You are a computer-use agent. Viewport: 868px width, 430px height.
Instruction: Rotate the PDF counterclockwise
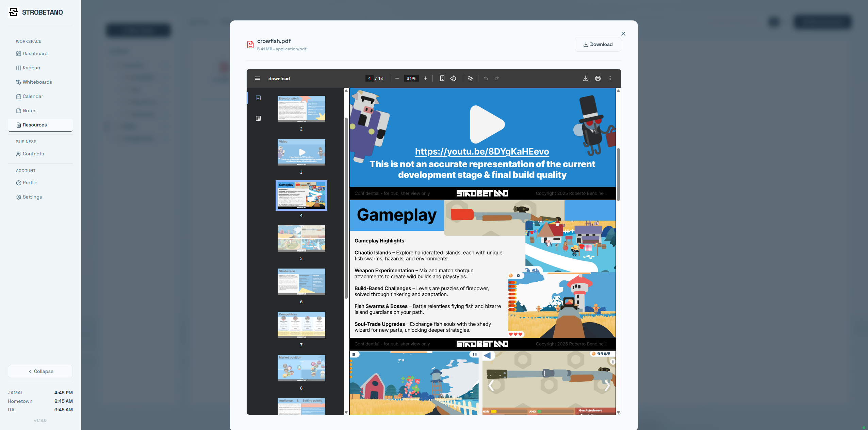coord(453,78)
